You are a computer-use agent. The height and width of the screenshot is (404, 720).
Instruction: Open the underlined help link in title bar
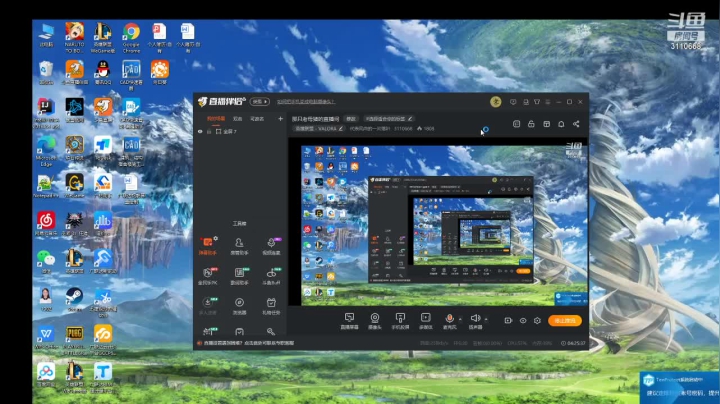(x=306, y=102)
